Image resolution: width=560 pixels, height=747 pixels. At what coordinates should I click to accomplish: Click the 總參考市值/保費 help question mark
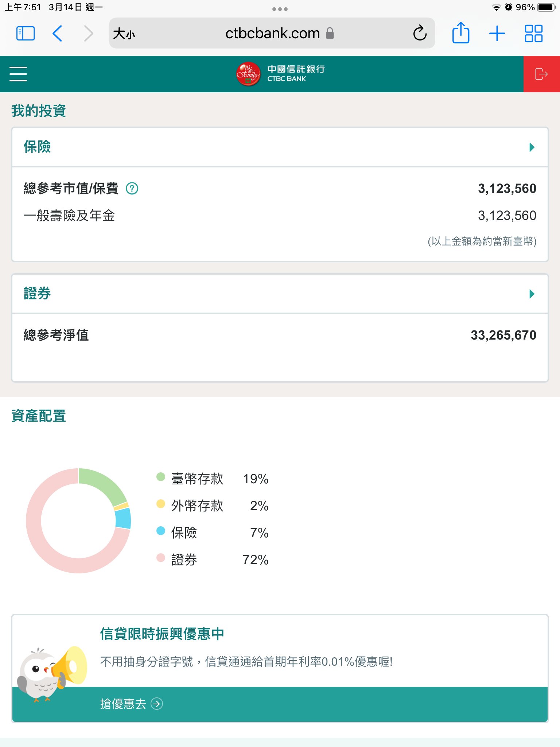coord(132,189)
